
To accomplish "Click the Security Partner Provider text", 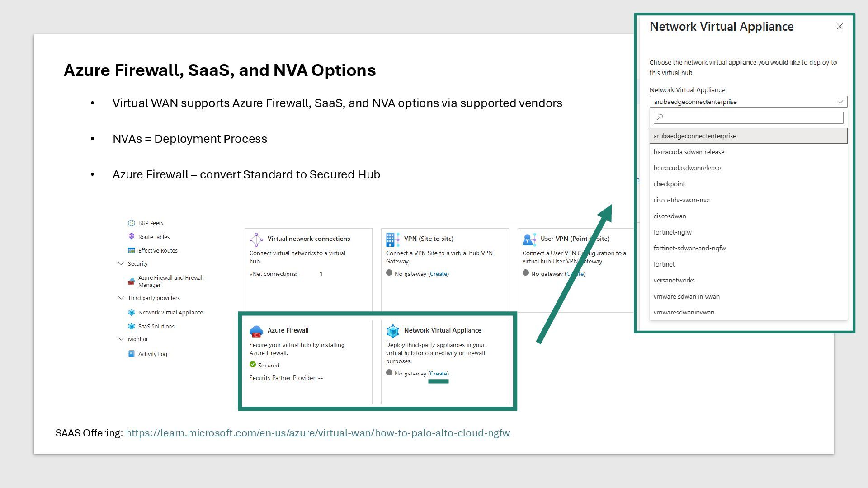I will 286,378.
